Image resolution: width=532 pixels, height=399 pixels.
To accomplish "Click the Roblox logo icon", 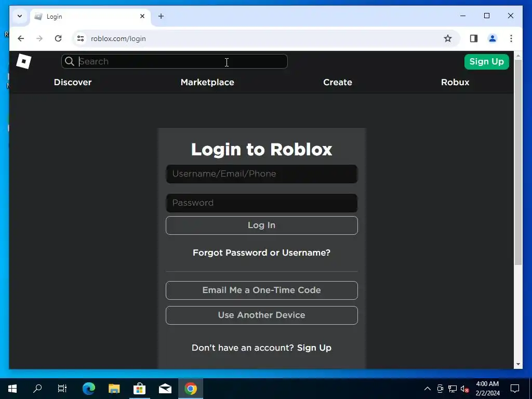I will pos(24,61).
